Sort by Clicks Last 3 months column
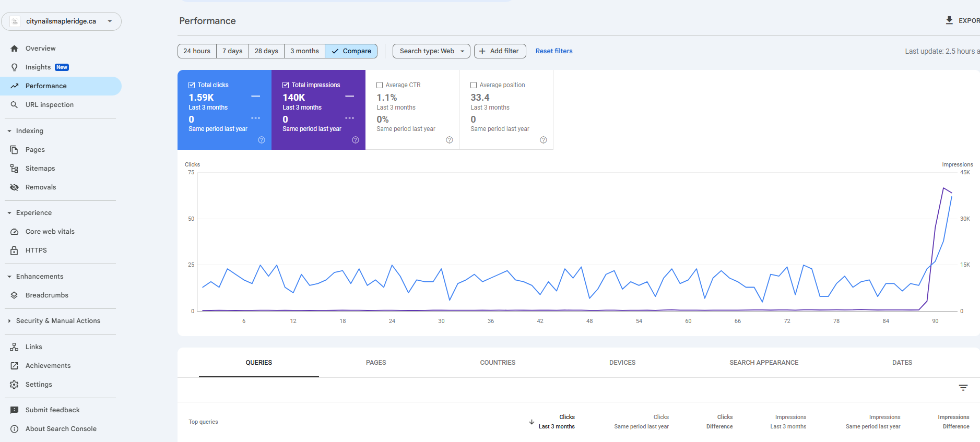This screenshot has width=980, height=442. click(x=557, y=422)
